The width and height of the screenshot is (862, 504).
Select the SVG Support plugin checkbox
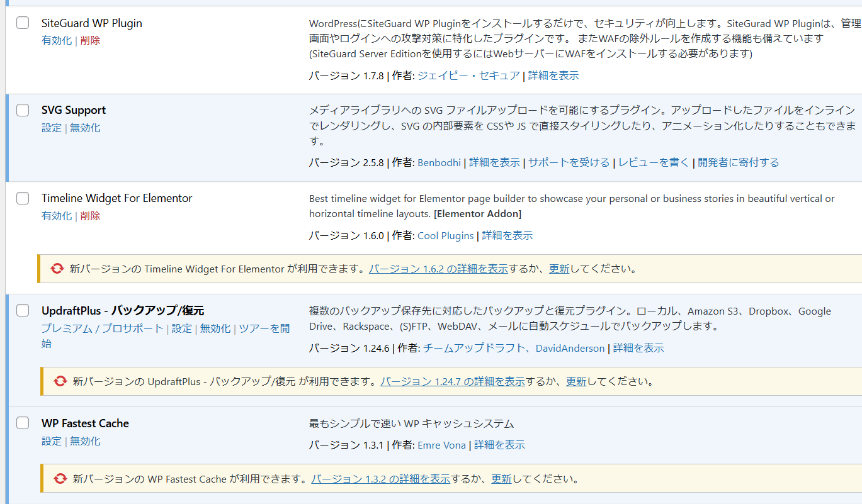23,110
